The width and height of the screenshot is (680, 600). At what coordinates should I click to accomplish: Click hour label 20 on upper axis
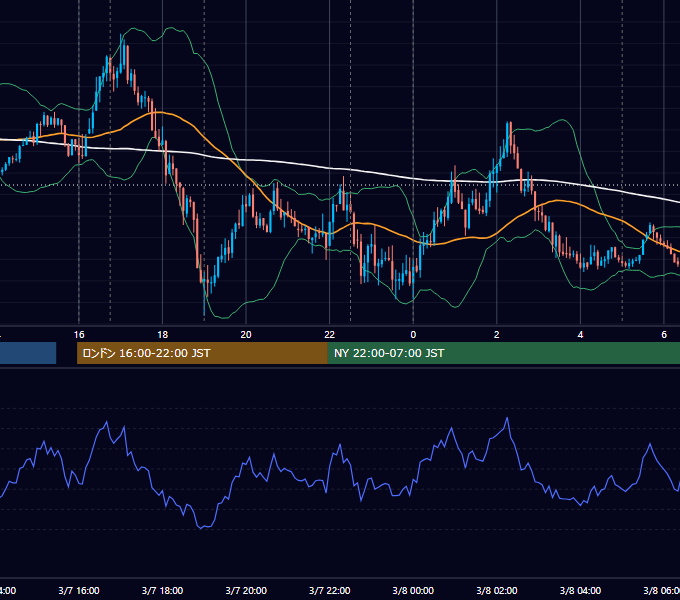[246, 335]
